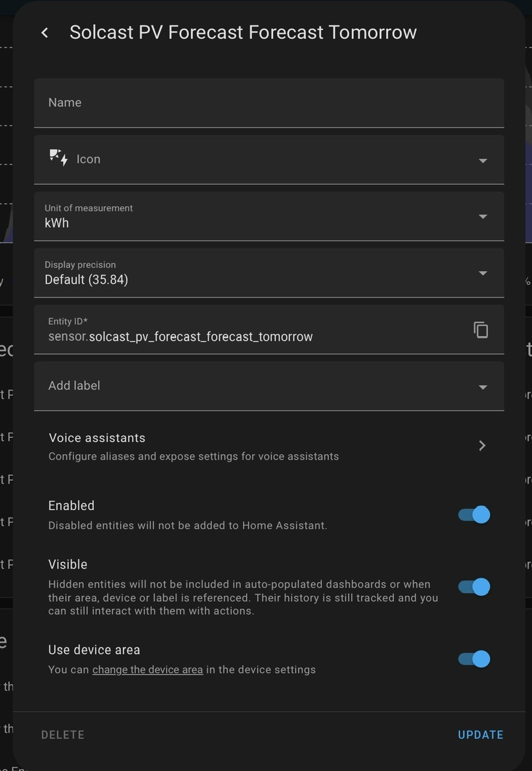Open the Voice assistants settings row
This screenshot has height=771, width=532.
tap(269, 446)
